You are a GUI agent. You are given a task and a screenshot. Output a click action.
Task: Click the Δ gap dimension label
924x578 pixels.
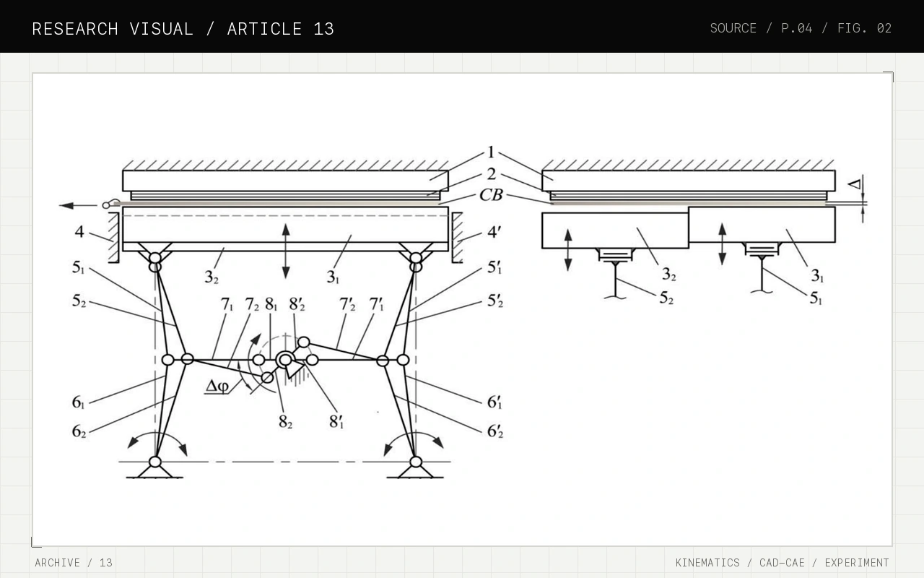854,184
